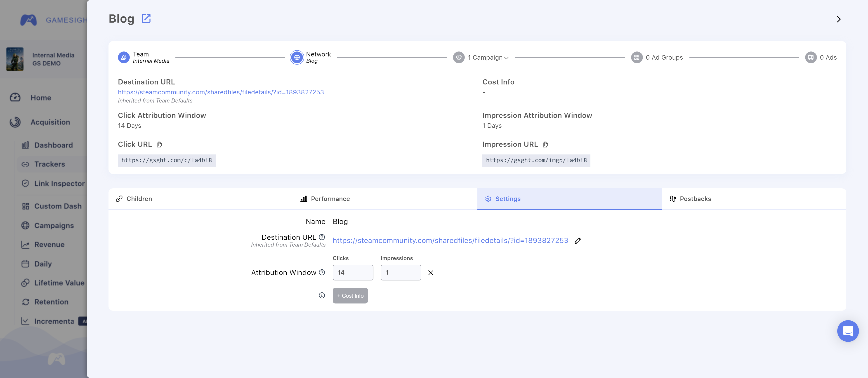The height and width of the screenshot is (378, 868).
Task: Click the Lifetime Value icon
Action: [25, 283]
